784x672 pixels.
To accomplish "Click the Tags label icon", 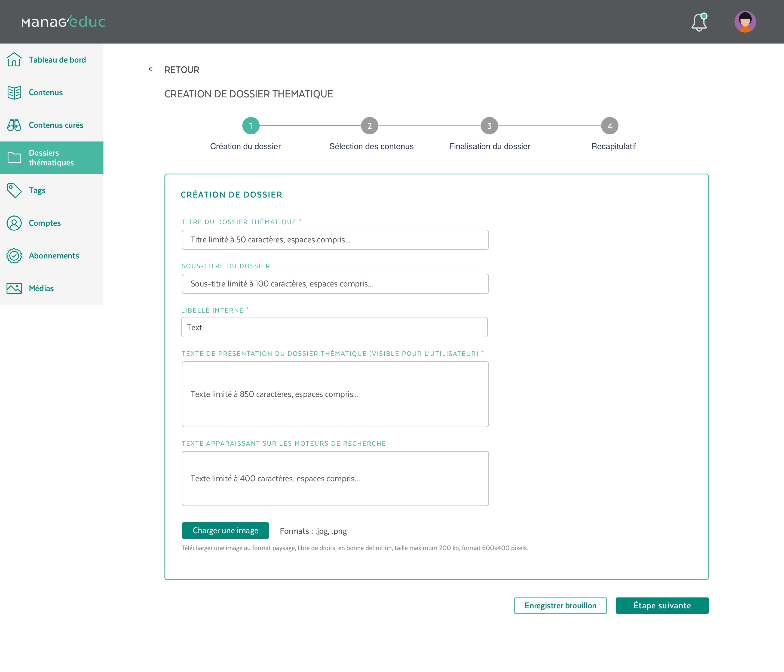I will click(x=14, y=191).
